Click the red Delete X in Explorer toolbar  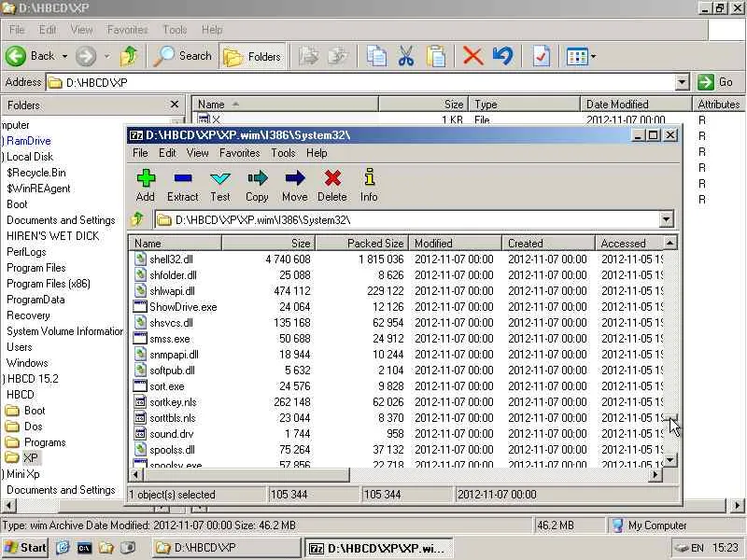coord(472,56)
